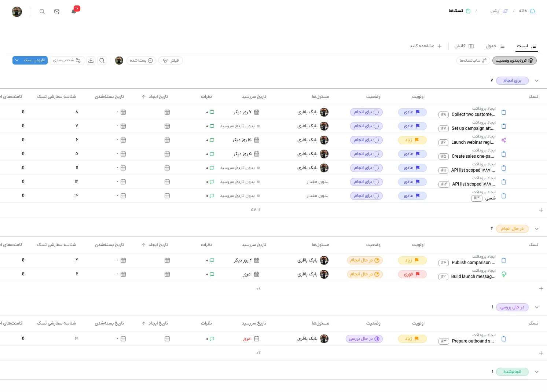
Task: Collapse the در حال انجام group
Action: pos(537,229)
